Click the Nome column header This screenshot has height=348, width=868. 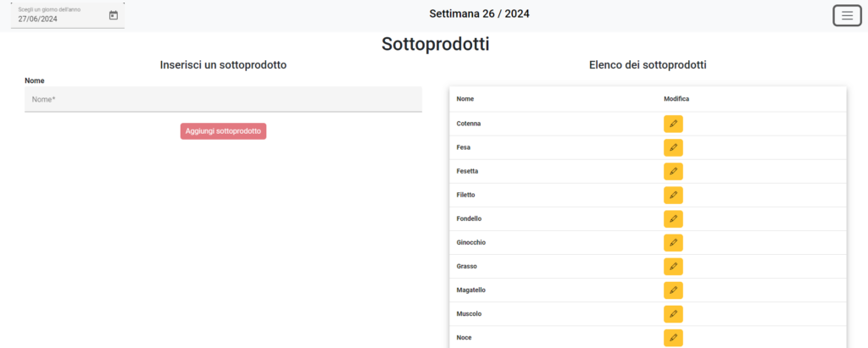coord(465,99)
